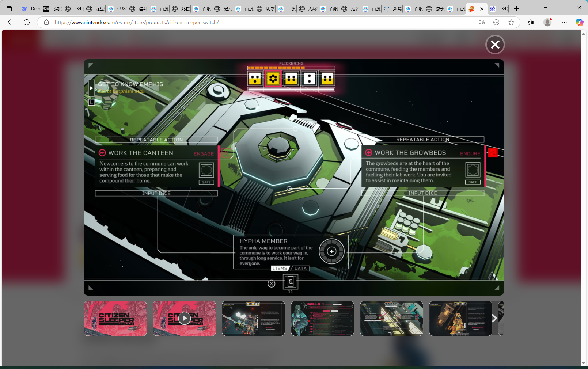
Task: Close the current active tab
Action: pyautogui.click(x=482, y=9)
